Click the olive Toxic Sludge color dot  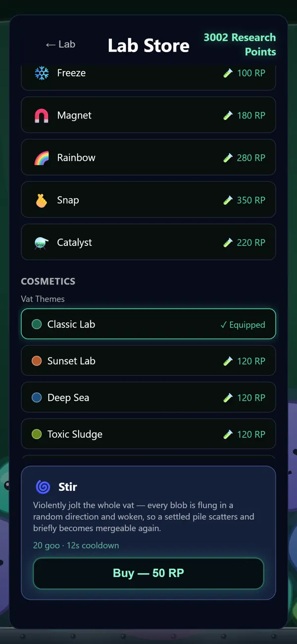(37, 434)
